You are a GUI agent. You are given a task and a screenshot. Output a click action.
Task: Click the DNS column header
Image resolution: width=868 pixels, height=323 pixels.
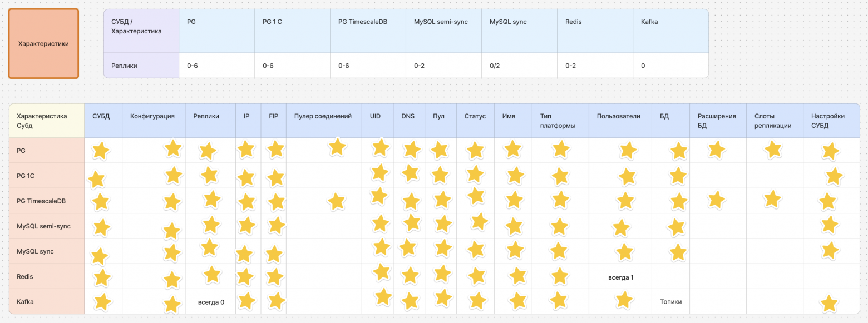(409, 121)
